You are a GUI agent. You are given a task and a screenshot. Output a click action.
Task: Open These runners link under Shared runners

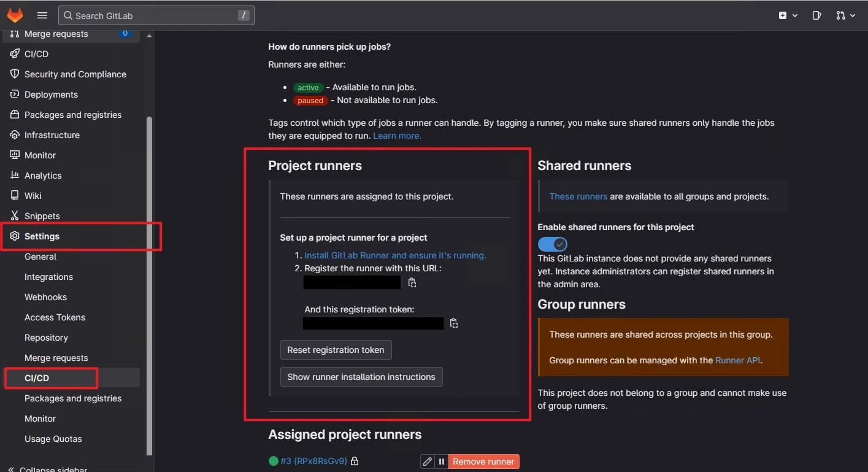point(578,196)
